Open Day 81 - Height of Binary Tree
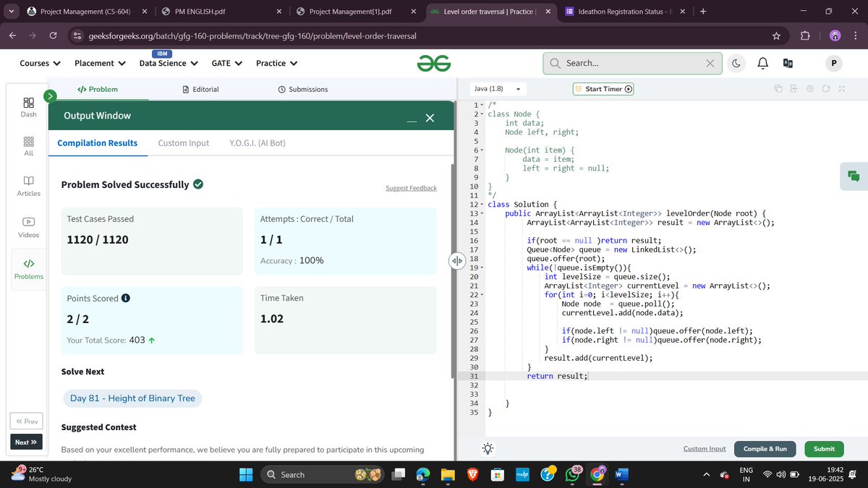 (x=132, y=398)
